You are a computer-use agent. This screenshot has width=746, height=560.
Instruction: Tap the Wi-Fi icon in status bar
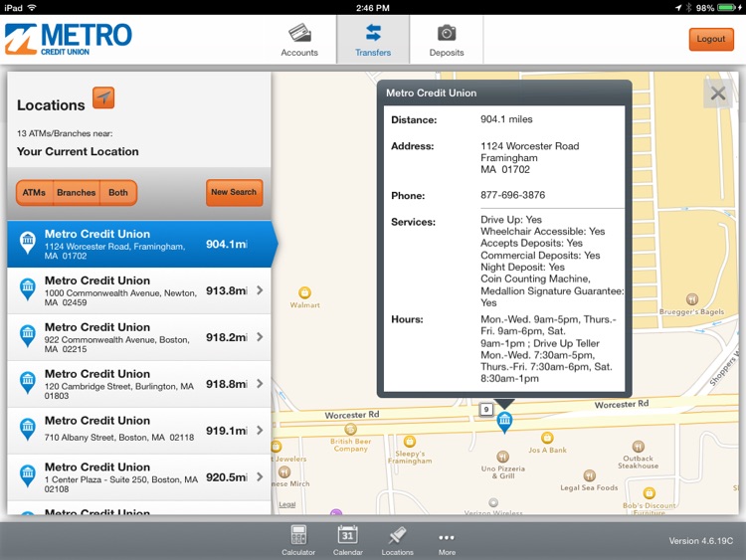pos(32,7)
